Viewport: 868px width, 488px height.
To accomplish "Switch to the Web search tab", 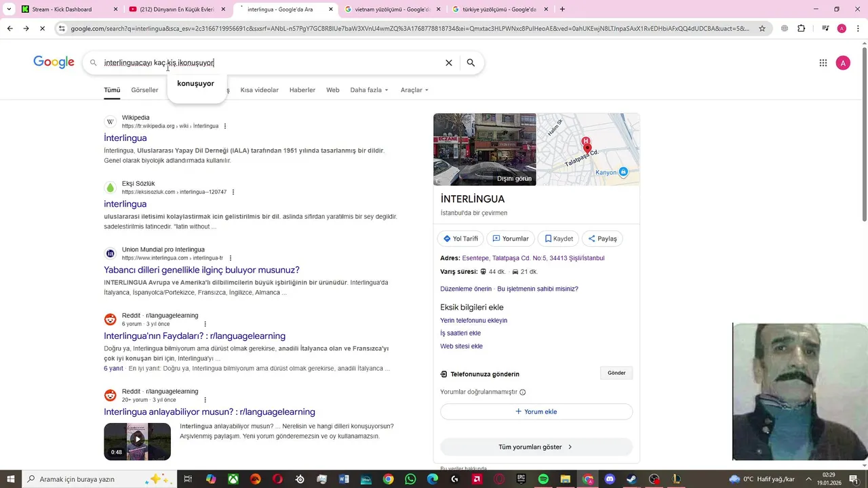I will [x=332, y=90].
